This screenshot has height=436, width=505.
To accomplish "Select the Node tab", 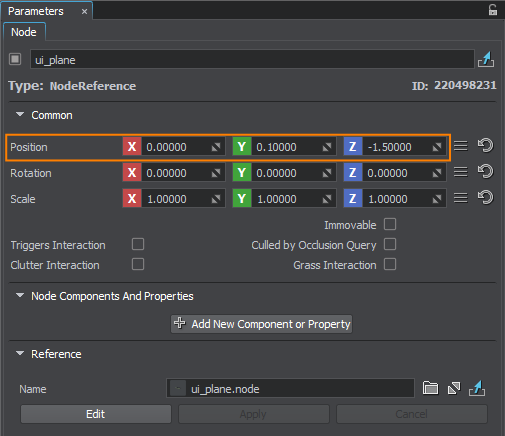I will 24,32.
